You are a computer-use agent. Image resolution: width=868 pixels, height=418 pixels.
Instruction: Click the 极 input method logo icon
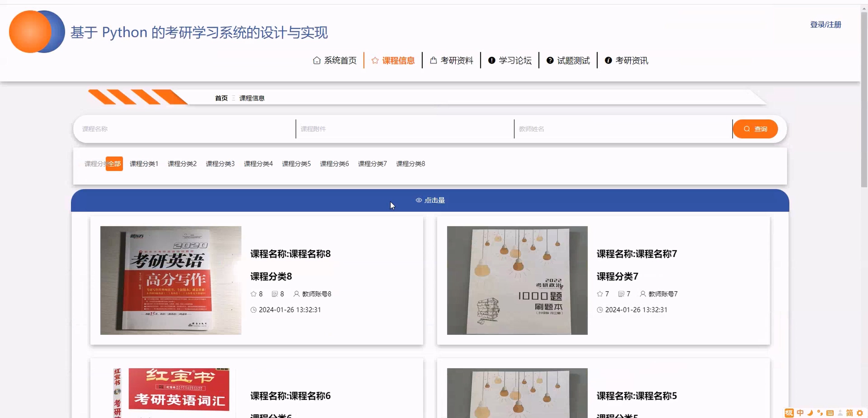[789, 413]
